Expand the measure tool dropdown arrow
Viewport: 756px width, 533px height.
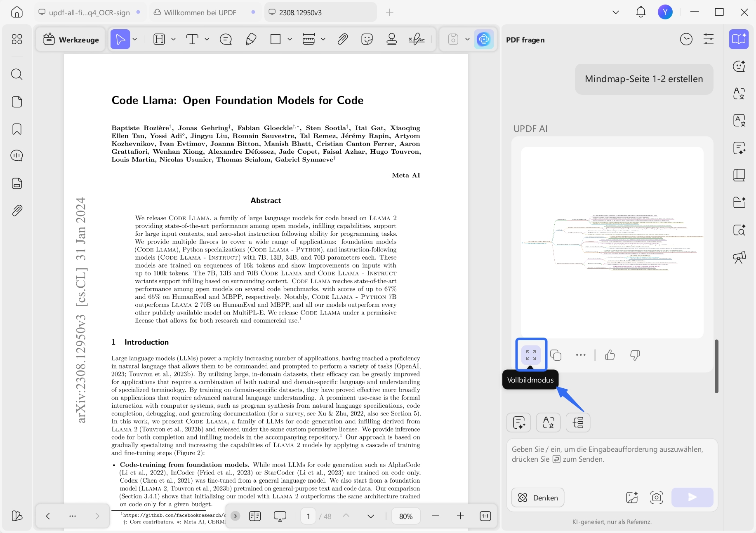[x=323, y=40]
